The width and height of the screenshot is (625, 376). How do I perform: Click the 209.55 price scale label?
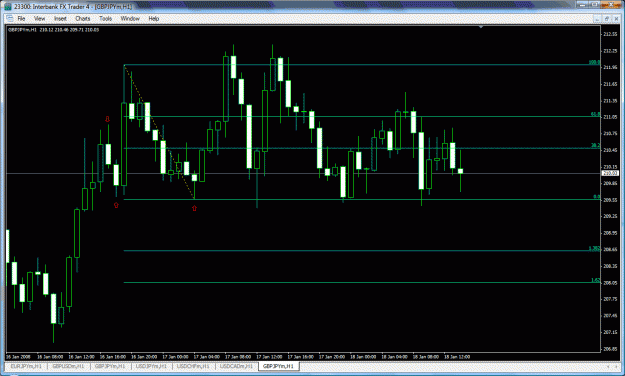coord(610,200)
